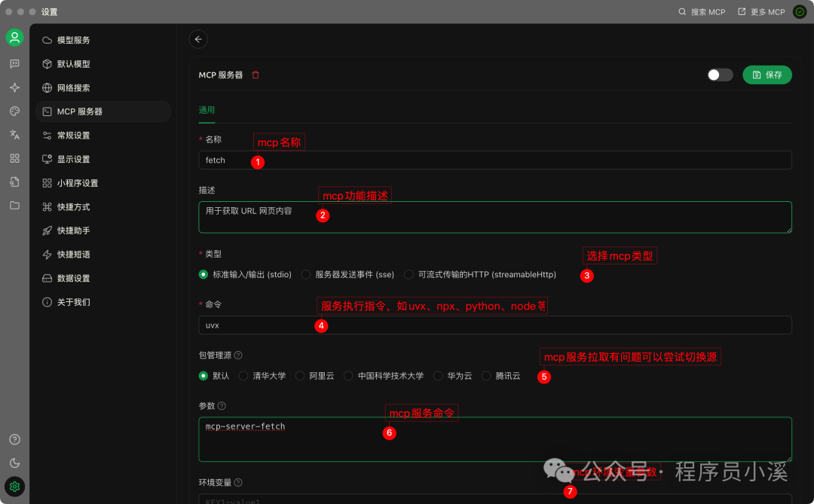Open 常规设置 settings
814x504 pixels.
coord(103,136)
